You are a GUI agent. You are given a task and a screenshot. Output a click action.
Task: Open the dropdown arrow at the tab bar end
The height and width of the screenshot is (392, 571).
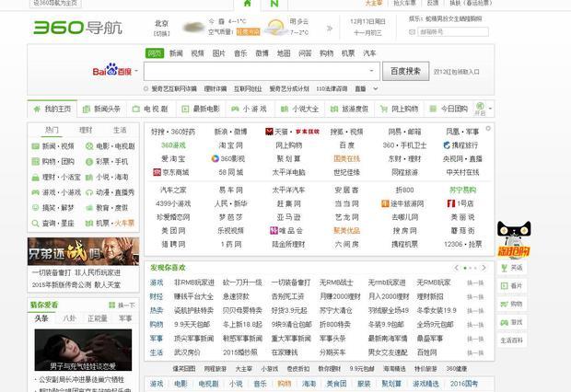[x=490, y=109]
